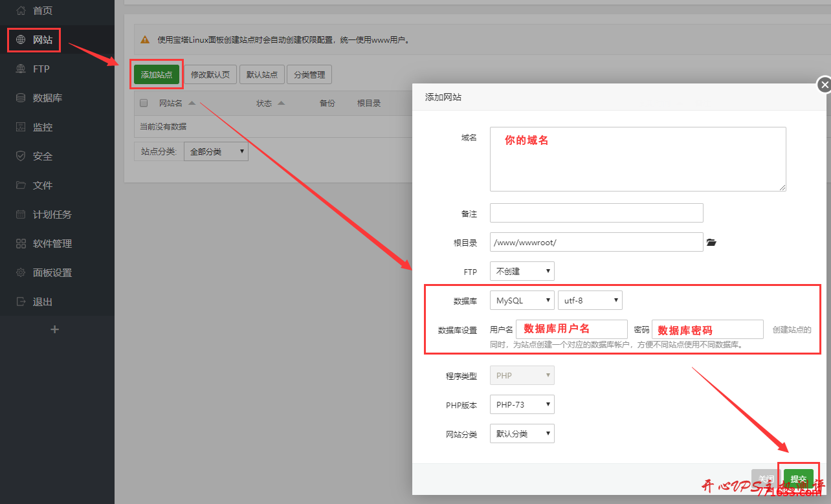831x504 pixels.
Task: Click the 监控 monitor icon in sidebar
Action: click(x=21, y=127)
